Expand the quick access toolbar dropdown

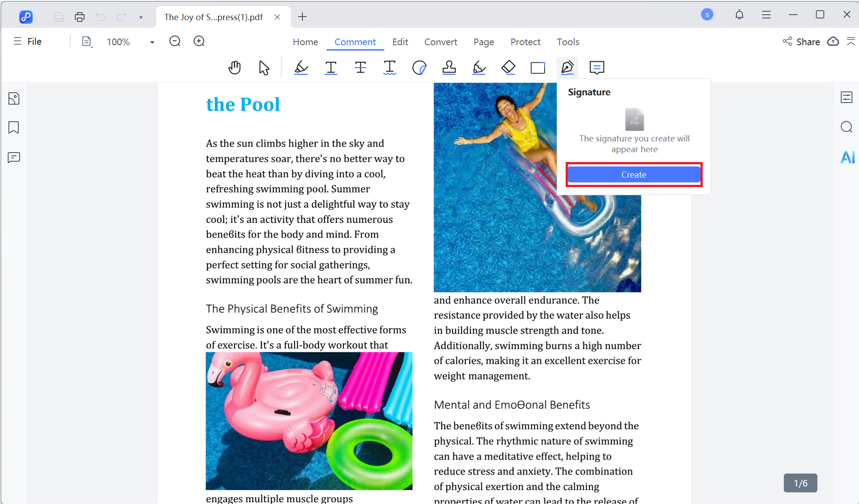141,17
